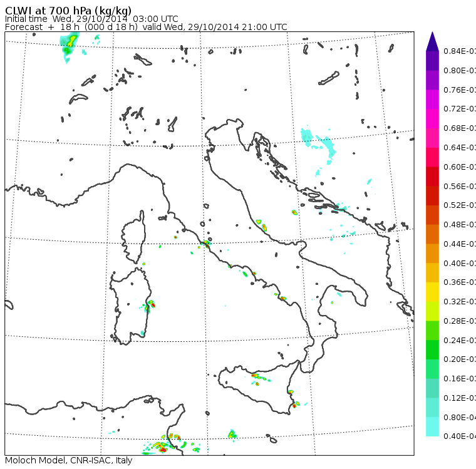Click the colorbar label 0.80E-04
476x469 pixels.
pyautogui.click(x=460, y=417)
